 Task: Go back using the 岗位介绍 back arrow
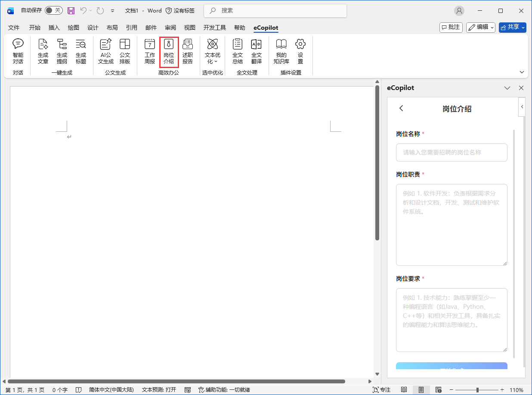[x=401, y=109]
